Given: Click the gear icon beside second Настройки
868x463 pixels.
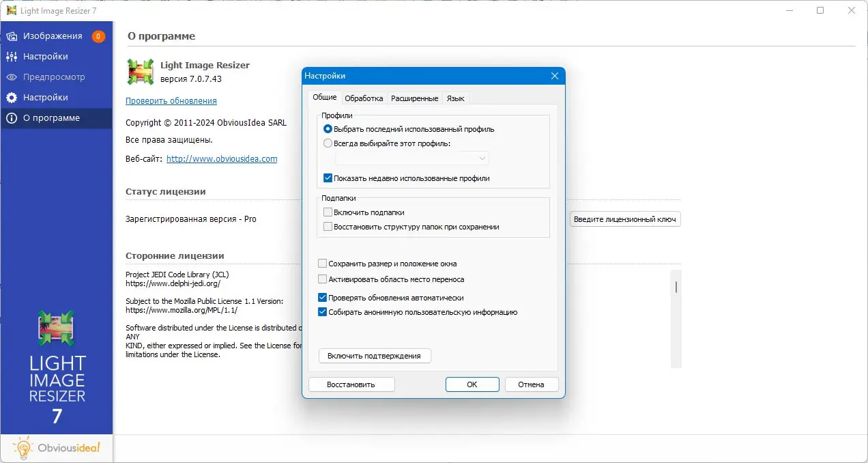Looking at the screenshot, I should click(x=12, y=98).
